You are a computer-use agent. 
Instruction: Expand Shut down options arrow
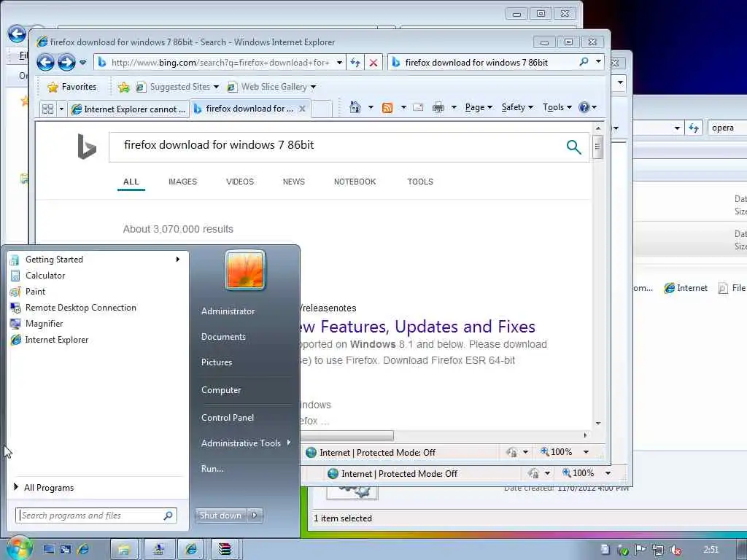pos(255,516)
